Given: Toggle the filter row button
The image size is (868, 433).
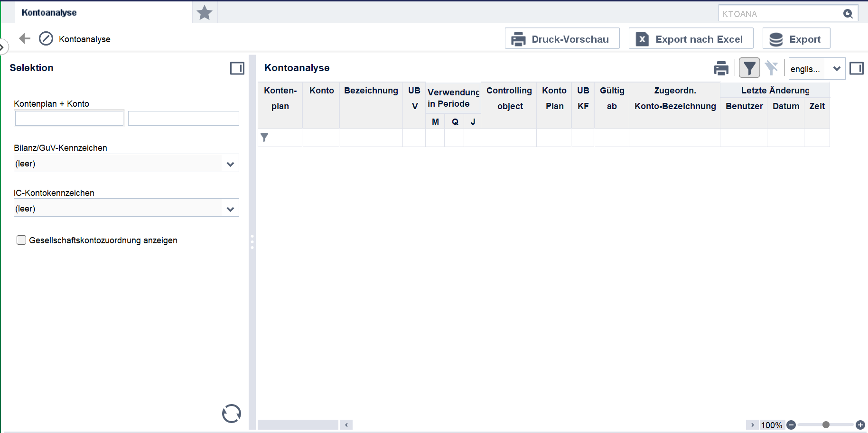Looking at the screenshot, I should click(749, 68).
